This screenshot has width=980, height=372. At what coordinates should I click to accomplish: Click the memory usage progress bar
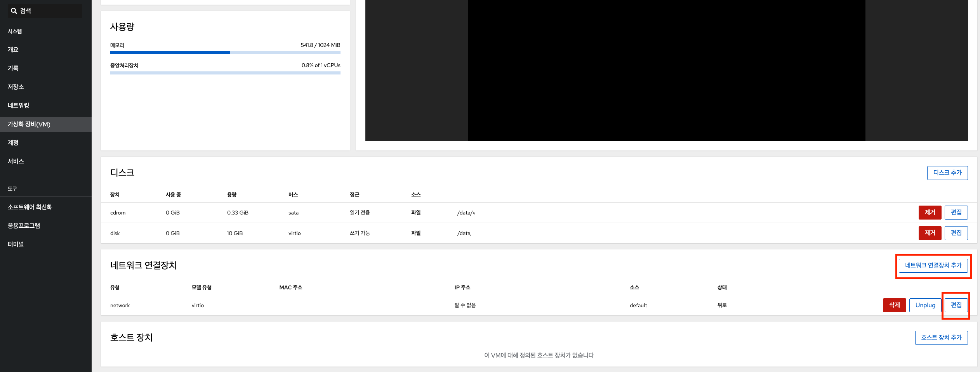[x=225, y=53]
